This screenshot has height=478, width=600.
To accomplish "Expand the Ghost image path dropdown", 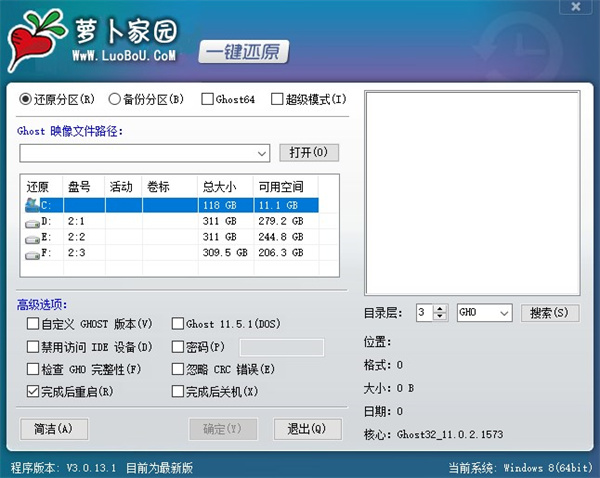I will (x=262, y=153).
